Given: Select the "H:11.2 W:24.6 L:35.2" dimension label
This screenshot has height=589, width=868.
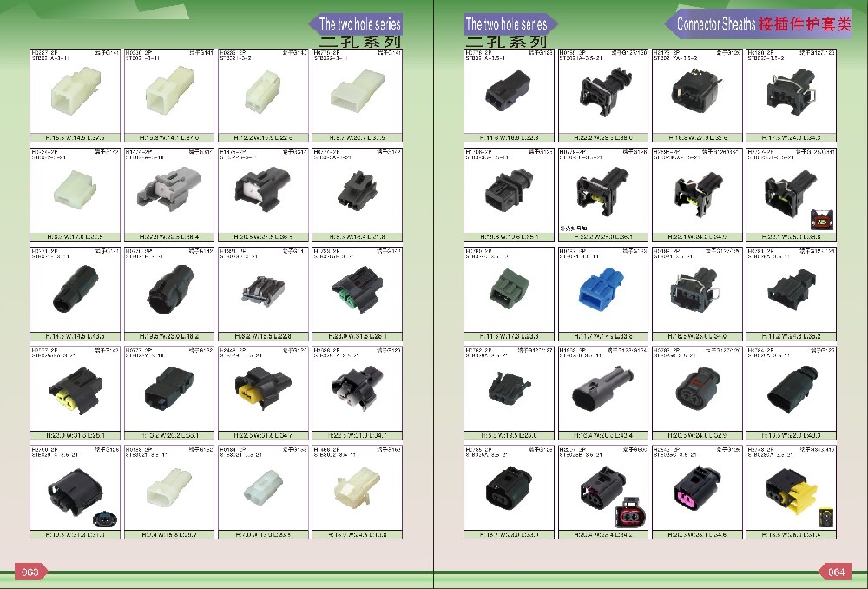Looking at the screenshot, I should (791, 336).
